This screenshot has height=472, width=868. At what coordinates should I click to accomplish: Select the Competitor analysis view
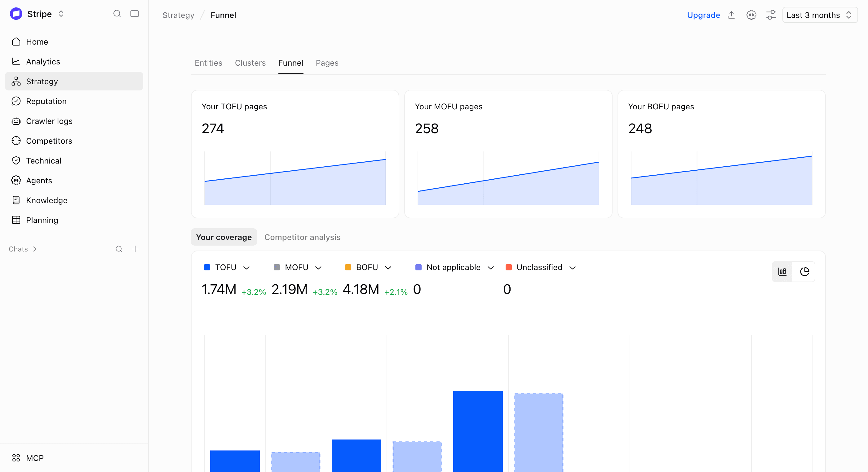tap(302, 237)
